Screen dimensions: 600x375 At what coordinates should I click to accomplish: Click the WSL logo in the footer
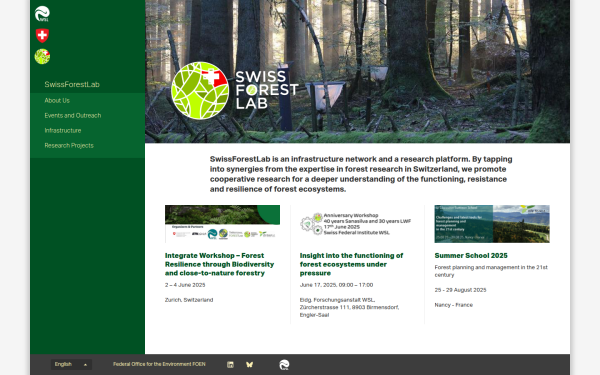(284, 365)
